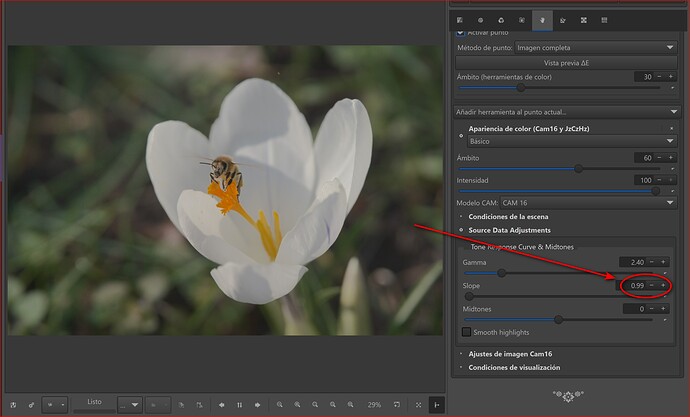Image resolution: width=690 pixels, height=417 pixels.
Task: Open the Metadata tab icon
Action: [605, 19]
